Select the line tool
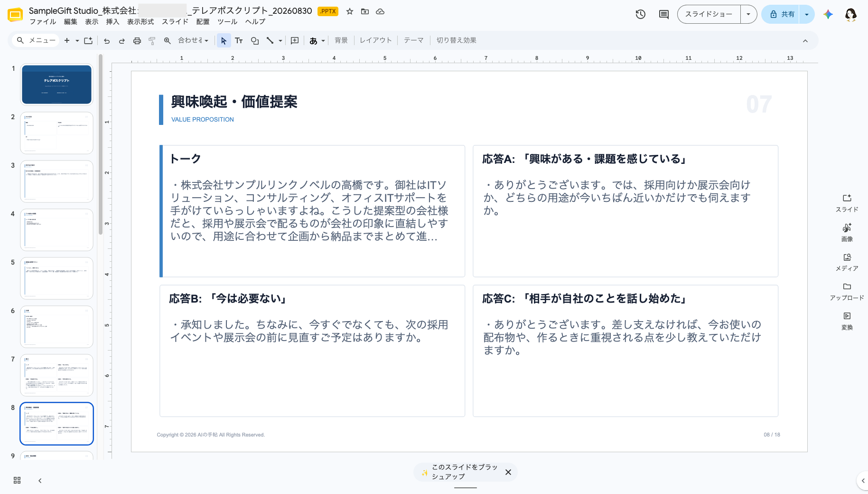Image resolution: width=868 pixels, height=494 pixels. 270,41
